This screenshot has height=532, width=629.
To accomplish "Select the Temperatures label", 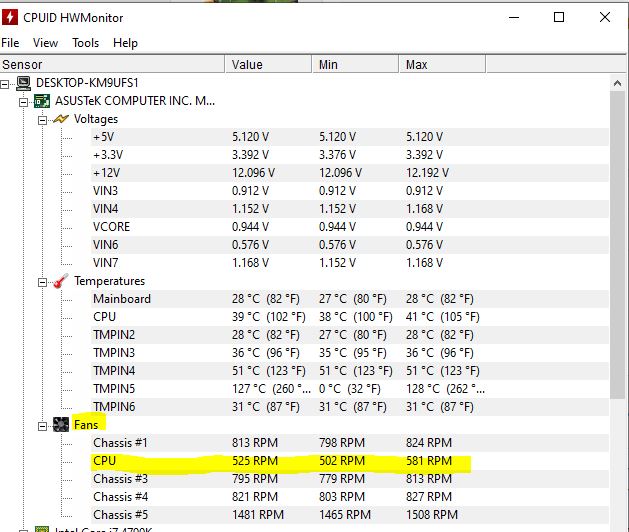I will (x=109, y=281).
